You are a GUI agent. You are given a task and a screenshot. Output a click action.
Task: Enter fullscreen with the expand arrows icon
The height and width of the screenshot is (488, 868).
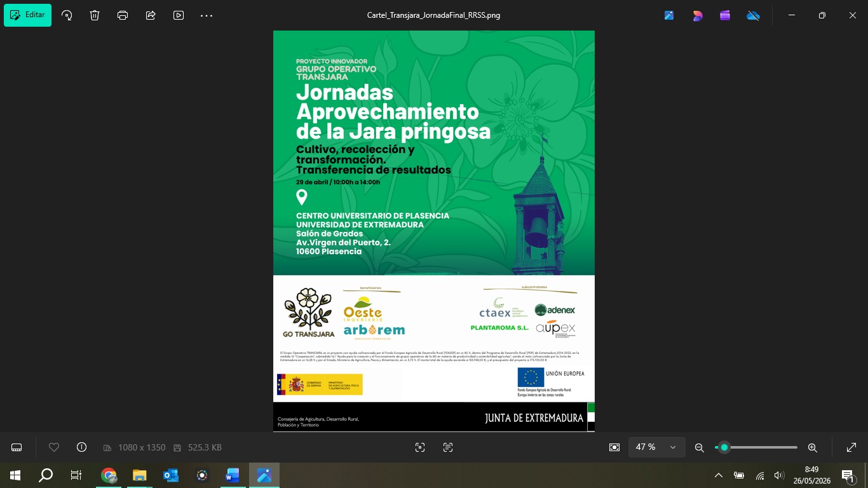pos(851,447)
